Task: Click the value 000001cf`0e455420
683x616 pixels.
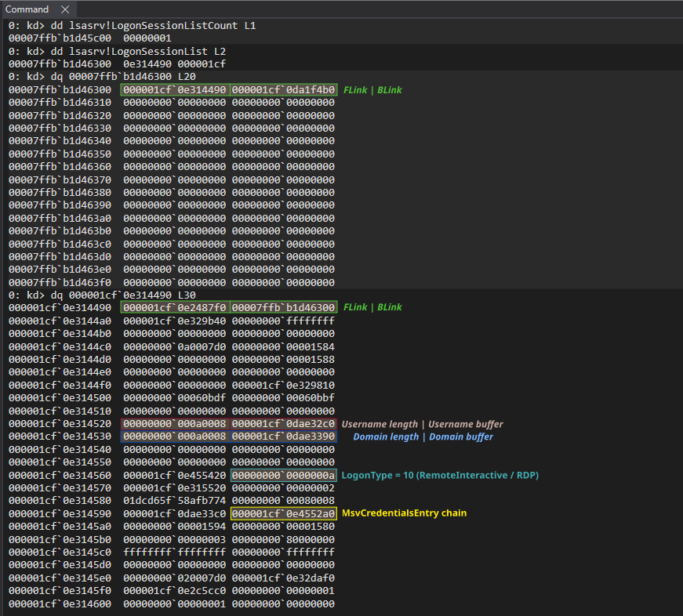Action: click(x=175, y=476)
